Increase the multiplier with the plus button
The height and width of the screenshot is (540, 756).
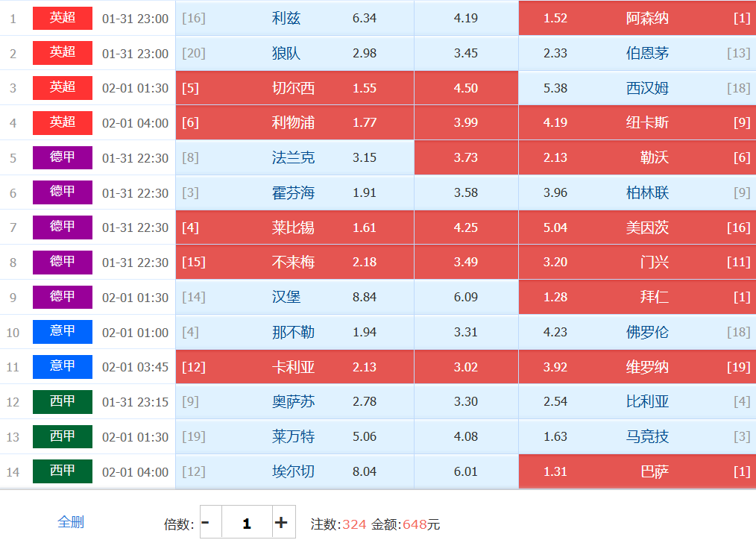(281, 523)
